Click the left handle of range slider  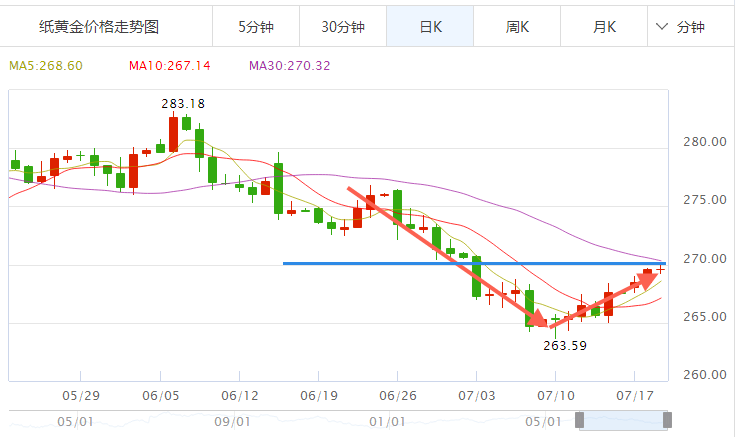tap(579, 420)
